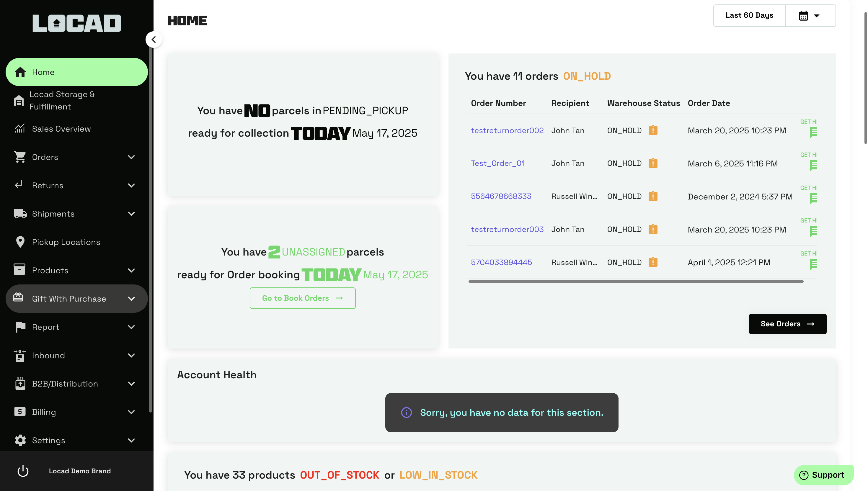Viewport: 868px width, 491px height.
Task: Click the power logout icon
Action: coord(23,471)
